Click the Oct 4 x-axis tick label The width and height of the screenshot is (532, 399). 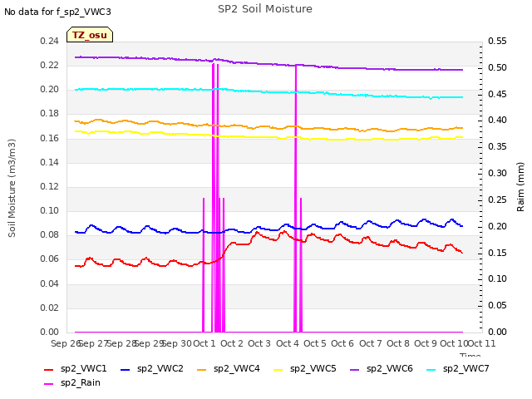coord(288,343)
